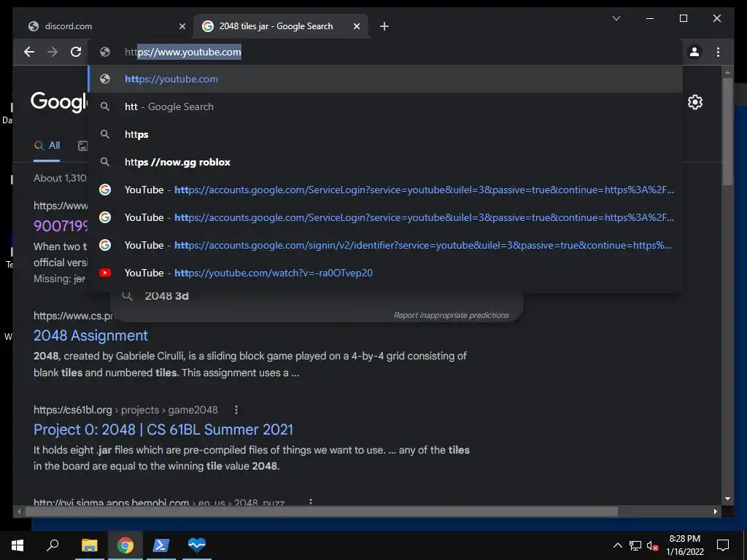The image size is (747, 560).
Task: Open the partially hidden 9007199 result link
Action: [60, 226]
